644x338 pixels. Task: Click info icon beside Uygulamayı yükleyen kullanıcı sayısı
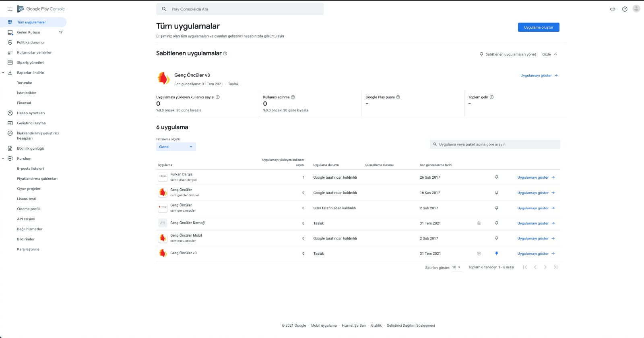[218, 97]
